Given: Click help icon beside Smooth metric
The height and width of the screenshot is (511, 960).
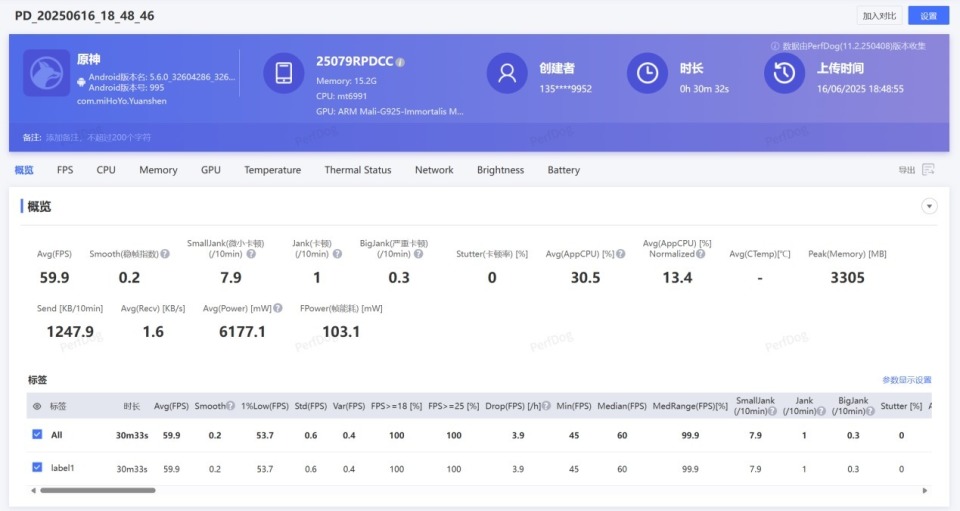Looking at the screenshot, I should [165, 253].
